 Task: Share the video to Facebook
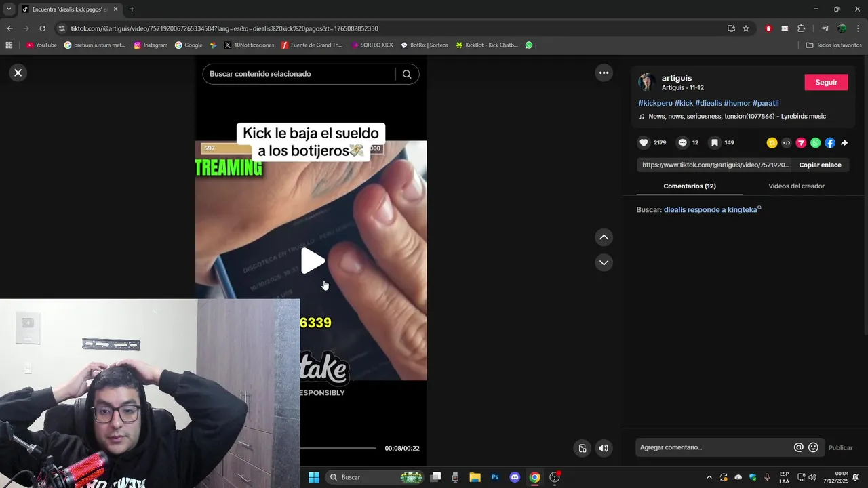830,143
